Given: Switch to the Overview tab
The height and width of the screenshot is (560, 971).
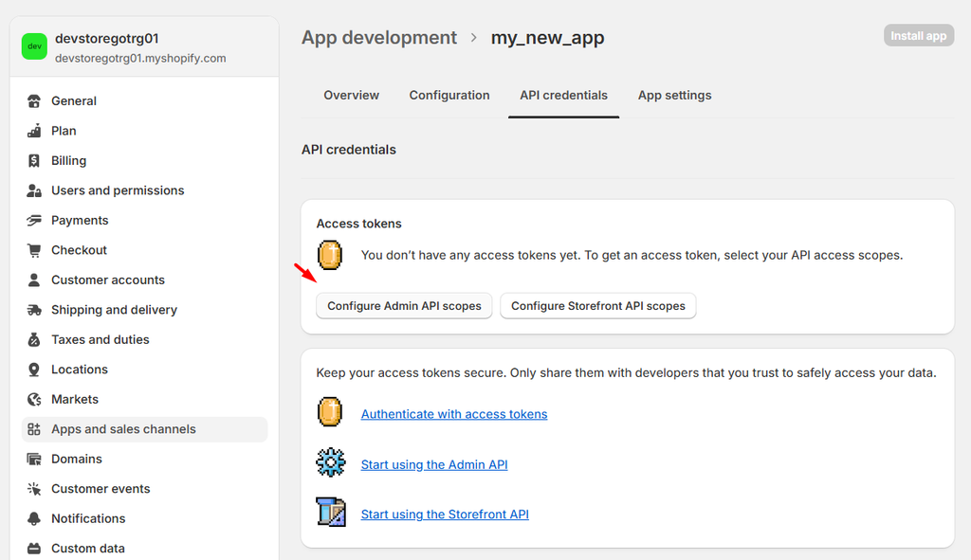Looking at the screenshot, I should [x=351, y=96].
